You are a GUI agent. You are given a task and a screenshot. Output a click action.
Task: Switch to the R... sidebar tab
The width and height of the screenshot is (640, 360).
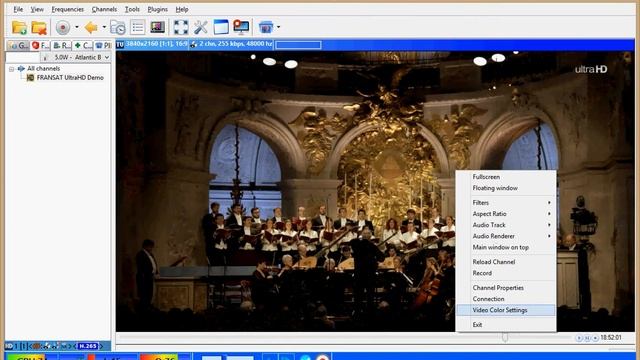point(62,45)
